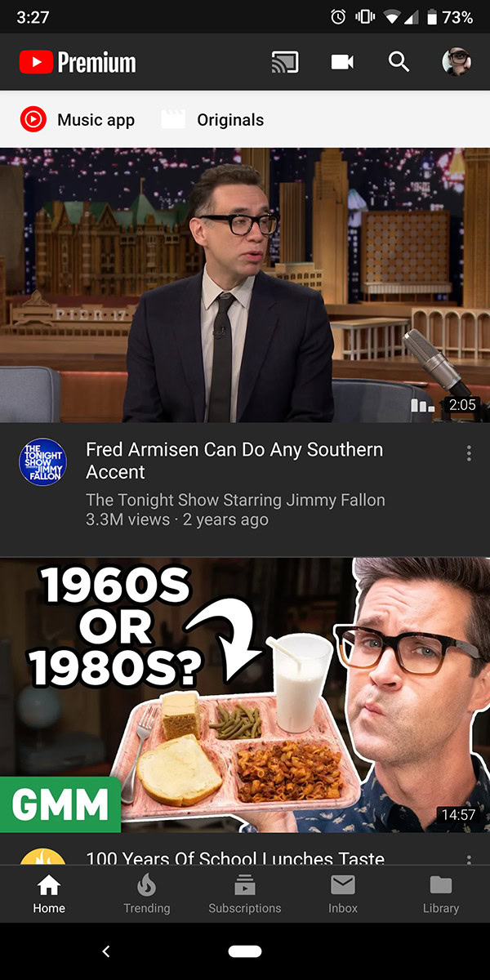
Task: Tap the Cast to device icon
Action: (285, 62)
